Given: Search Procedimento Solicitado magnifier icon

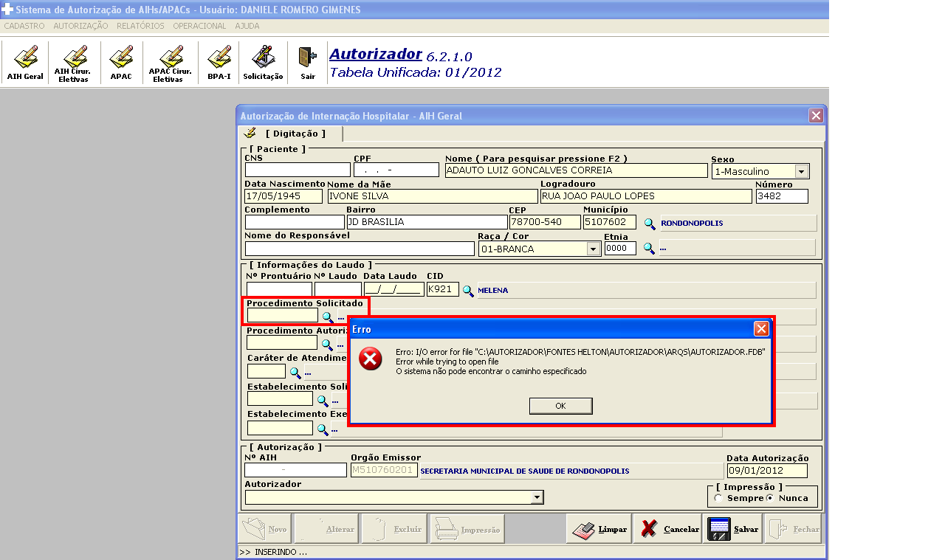Looking at the screenshot, I should pos(328,317).
